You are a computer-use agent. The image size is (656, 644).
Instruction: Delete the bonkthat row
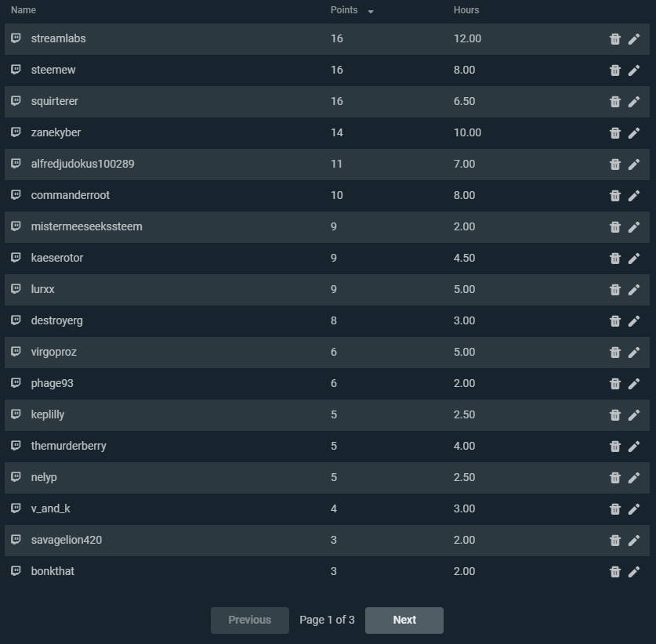pos(615,572)
